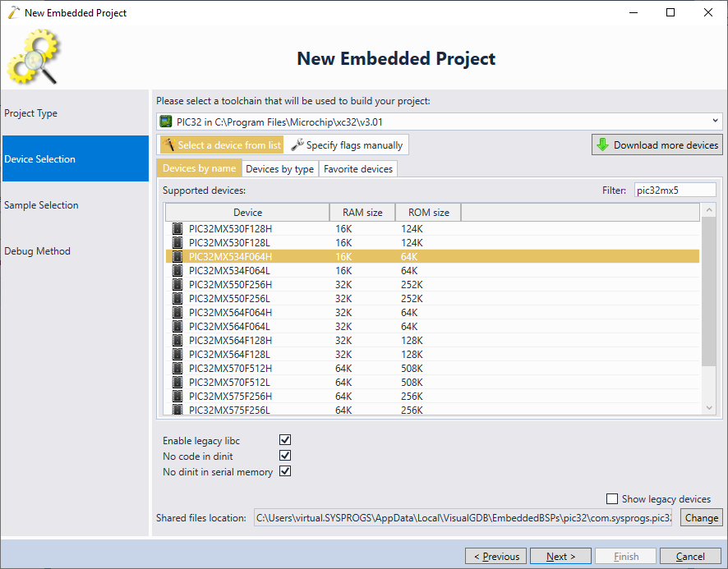Switch to Specify flags manually mode
The height and width of the screenshot is (569, 728).
point(347,145)
